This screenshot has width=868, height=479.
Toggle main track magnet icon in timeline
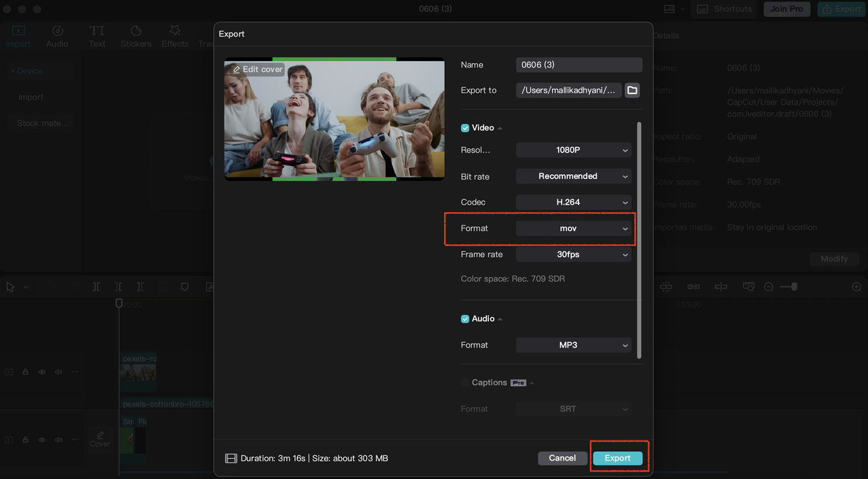[x=666, y=287]
